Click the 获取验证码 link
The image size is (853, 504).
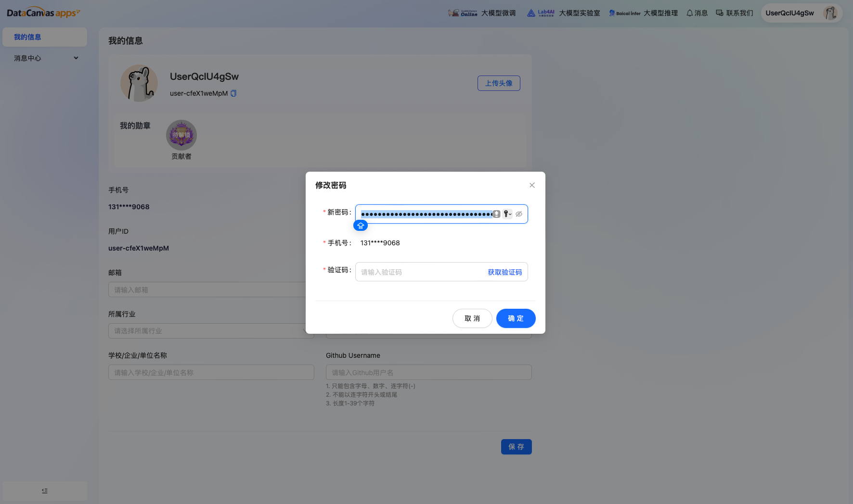click(504, 272)
